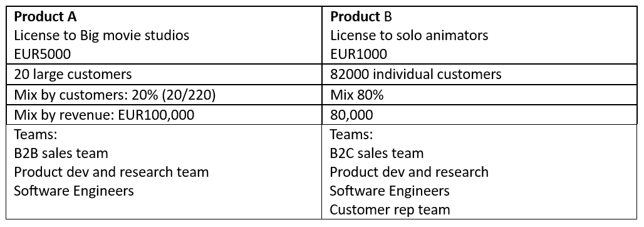Click the '20 large customers' cell

tap(164, 74)
